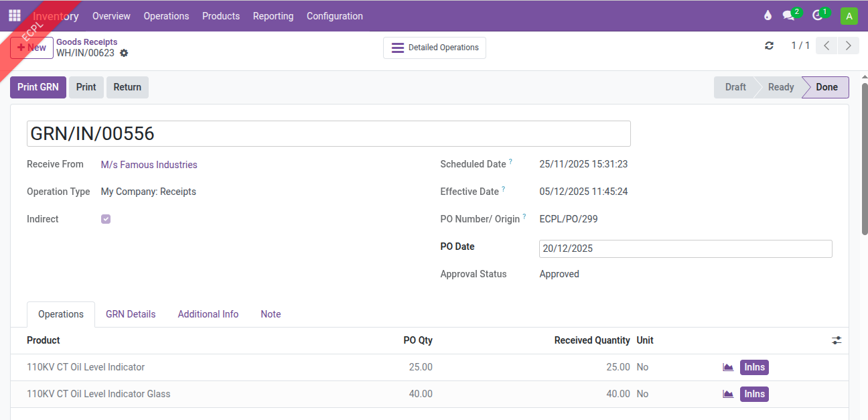Open the apps grid home menu
Image resolution: width=868 pixels, height=420 pixels.
[x=15, y=15]
